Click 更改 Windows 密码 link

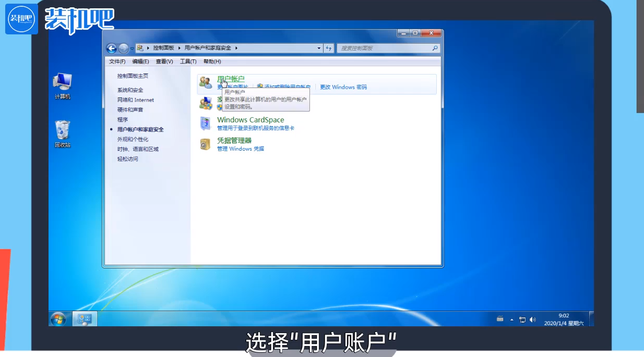coord(343,87)
